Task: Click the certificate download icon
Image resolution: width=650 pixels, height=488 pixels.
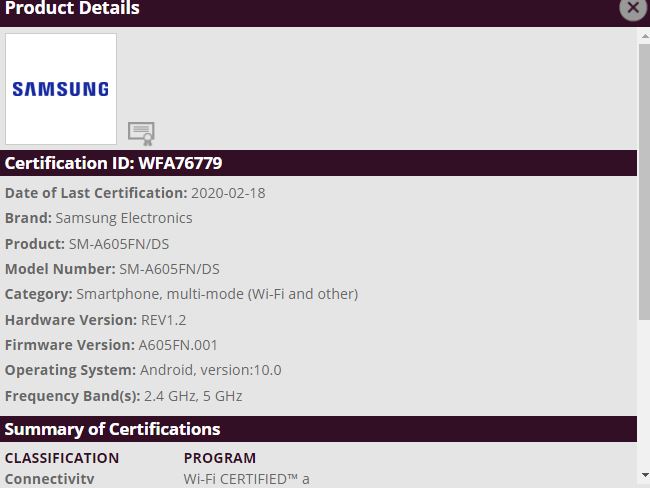Action: 141,133
